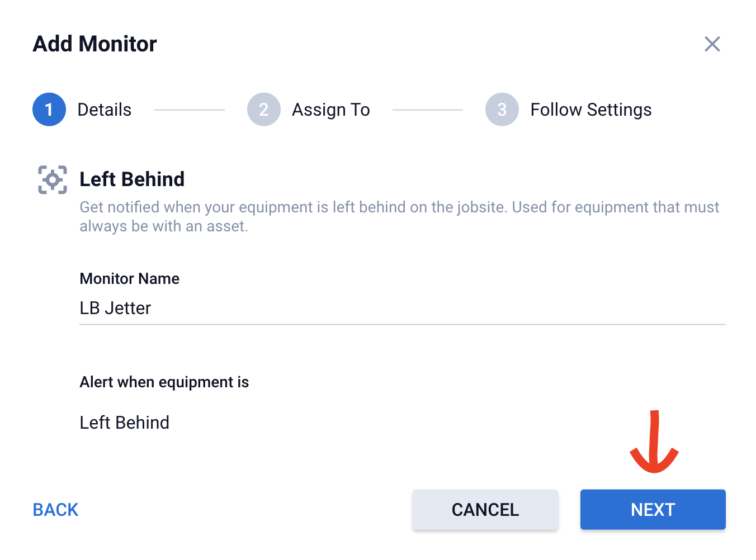Select the Left Behind alert value
The image size is (756, 560).
pos(125,423)
